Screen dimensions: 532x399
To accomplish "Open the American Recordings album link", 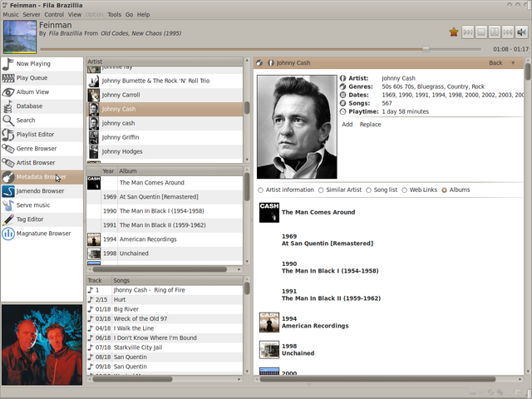I will [315, 326].
